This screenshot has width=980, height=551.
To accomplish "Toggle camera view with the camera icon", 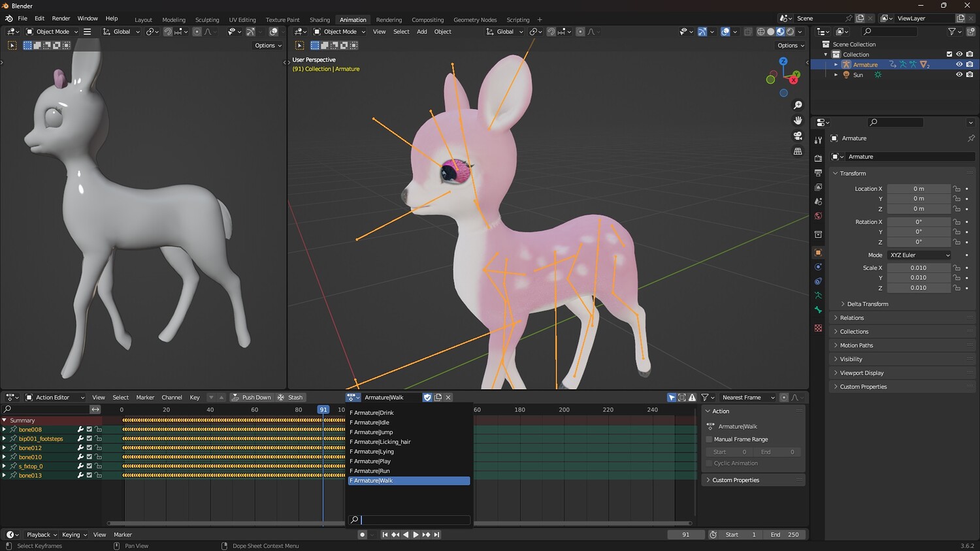I will tap(798, 136).
